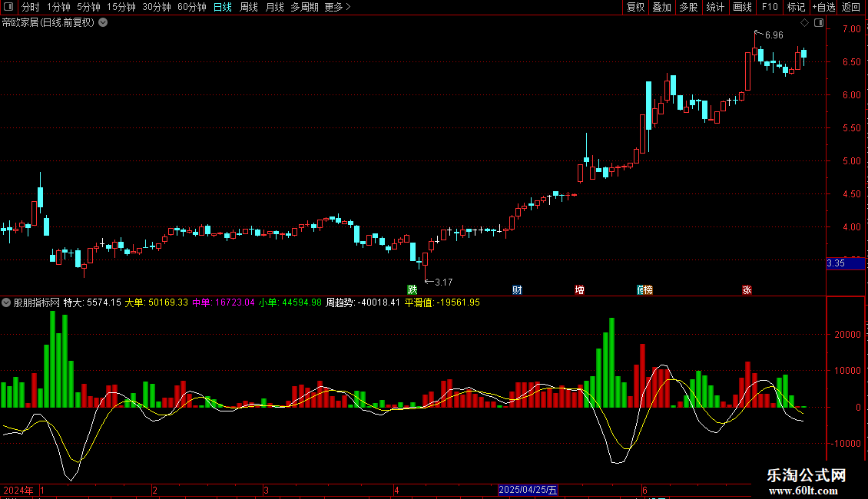Switch to 5分钟 chart period
This screenshot has height=499, width=868.
pyautogui.click(x=88, y=7)
